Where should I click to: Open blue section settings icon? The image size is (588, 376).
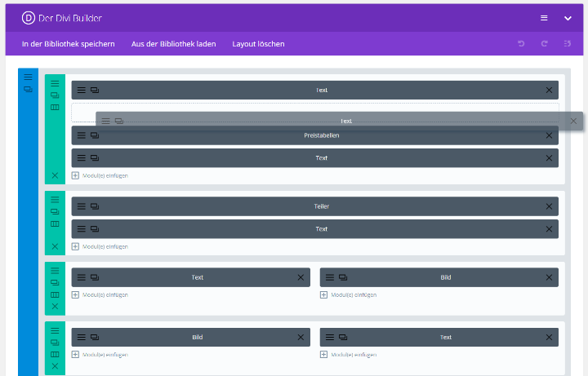point(28,77)
